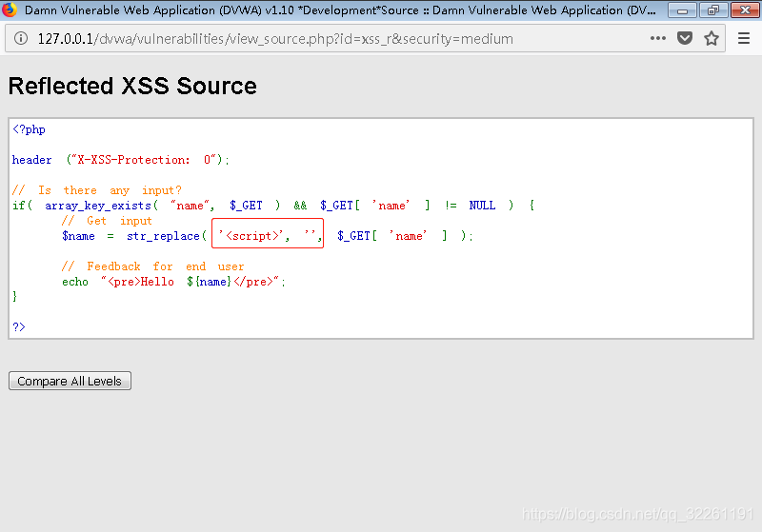Open the page actions three-dots menu

pos(658,38)
